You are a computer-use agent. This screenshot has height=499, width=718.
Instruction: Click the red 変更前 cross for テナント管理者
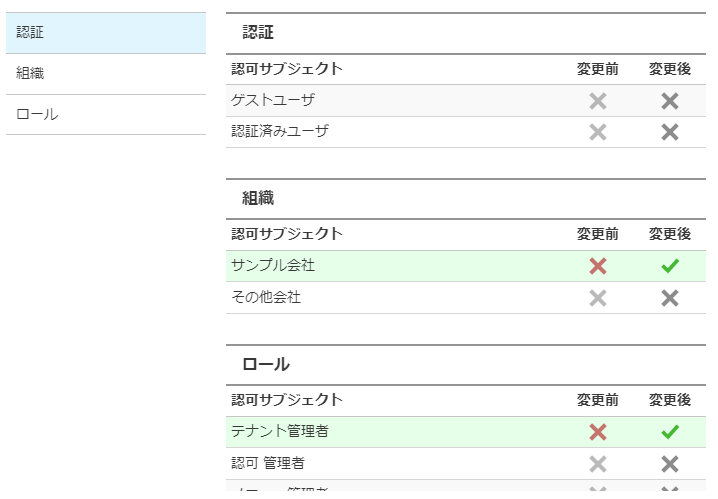(598, 432)
